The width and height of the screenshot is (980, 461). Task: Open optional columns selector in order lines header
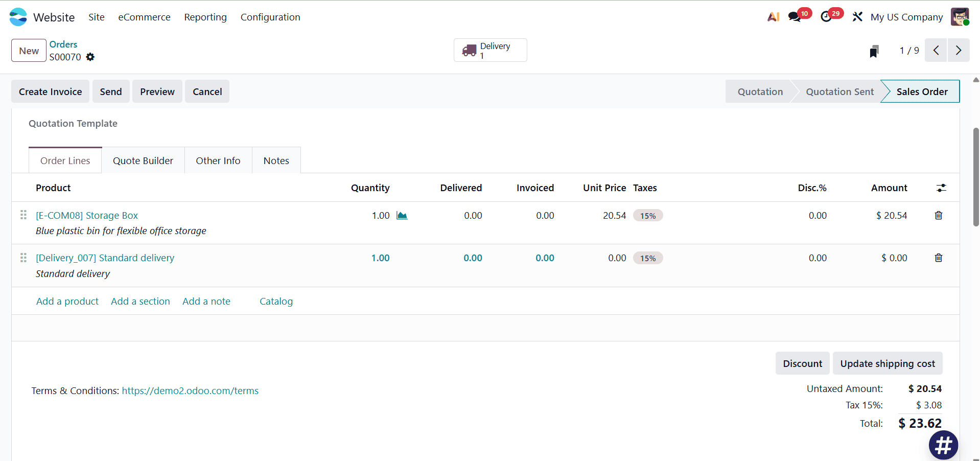click(x=942, y=188)
